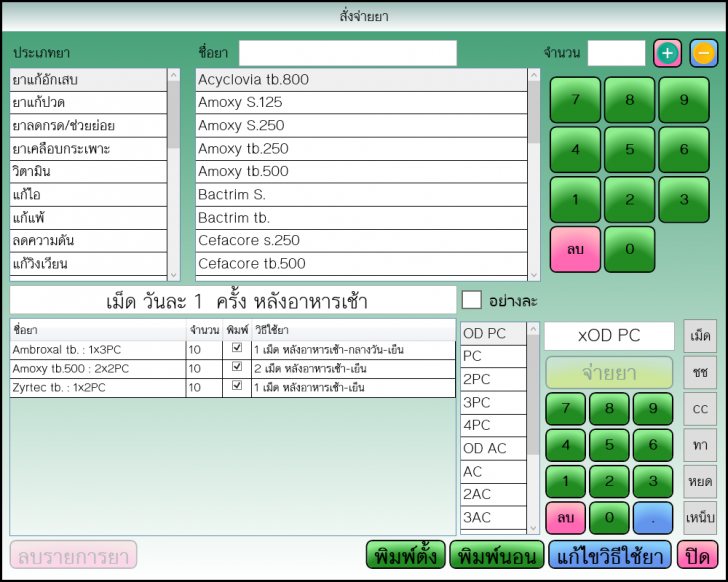Select the OD PC usage code
This screenshot has width=728, height=582.
click(493, 334)
